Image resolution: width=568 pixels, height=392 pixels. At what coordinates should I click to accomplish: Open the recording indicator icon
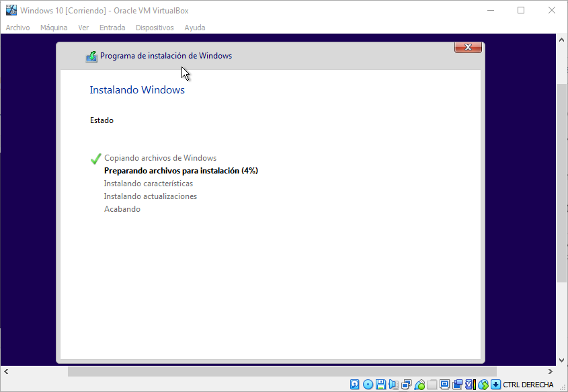point(458,385)
